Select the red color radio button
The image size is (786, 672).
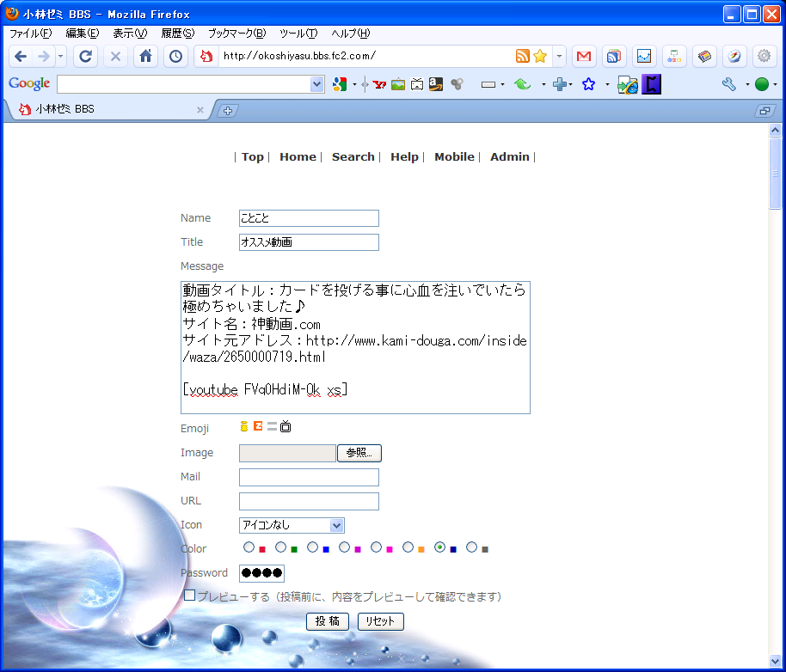click(249, 547)
